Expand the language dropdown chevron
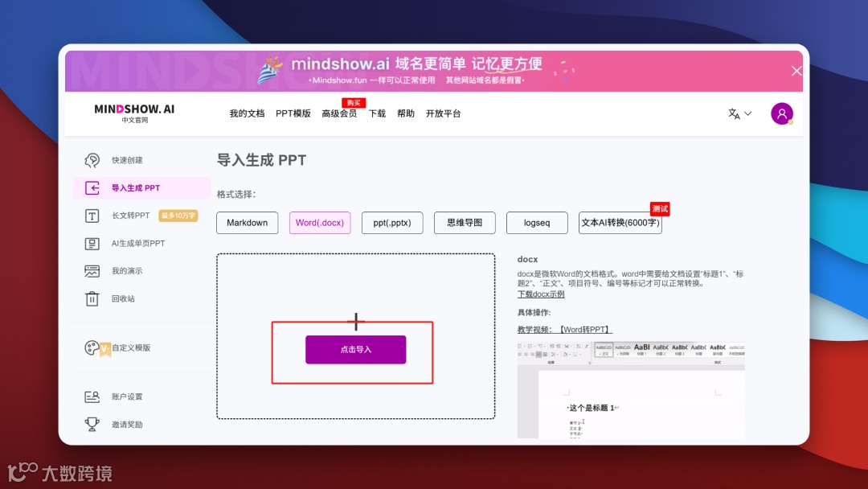 tap(748, 113)
